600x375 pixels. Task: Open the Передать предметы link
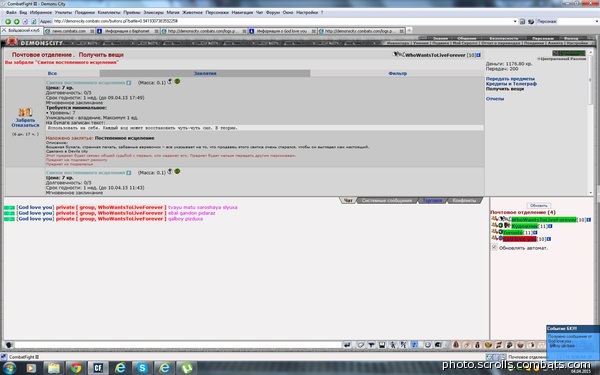point(510,79)
